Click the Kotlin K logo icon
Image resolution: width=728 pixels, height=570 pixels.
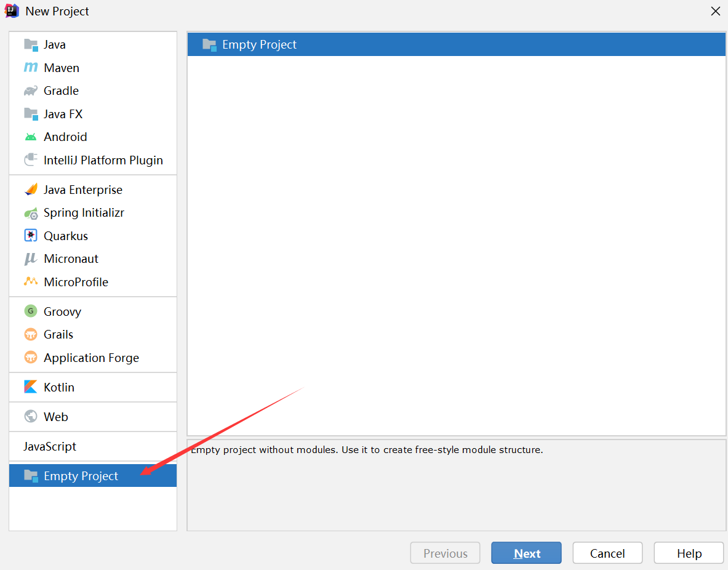(31, 387)
